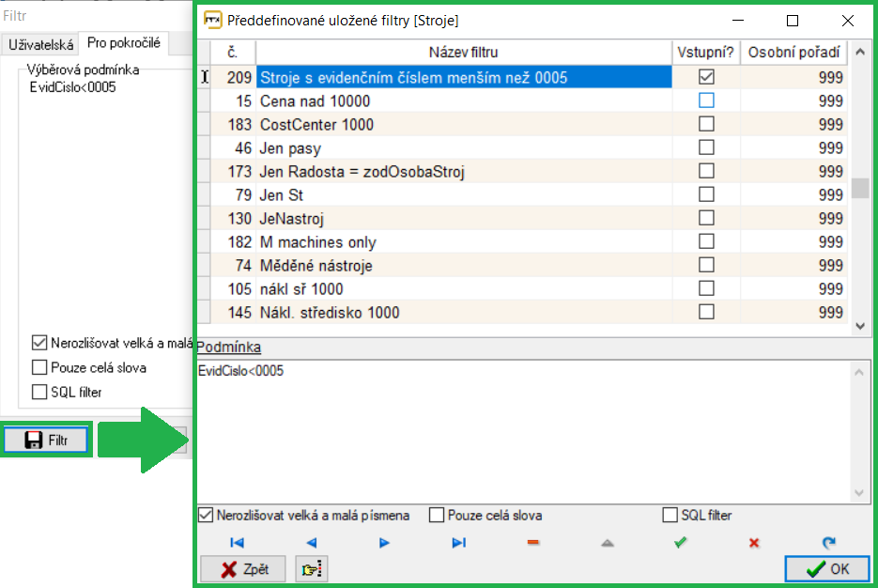
Task: Click the pointing hand icon button
Action: pos(310,569)
